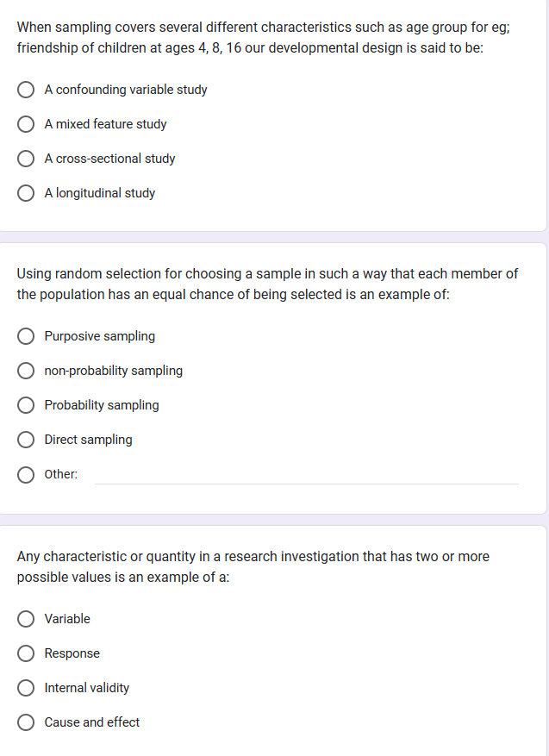Select "non-probability sampling" radio button
This screenshot has width=549, height=756.
click(x=27, y=371)
